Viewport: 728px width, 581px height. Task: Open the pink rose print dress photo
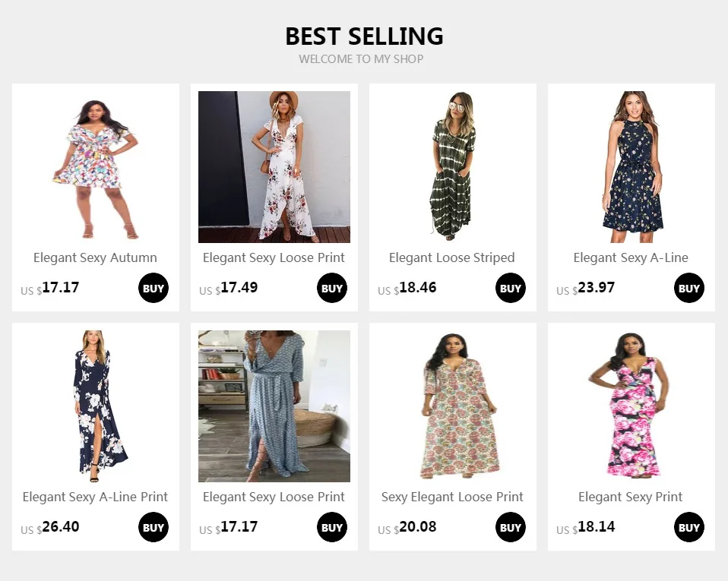pyautogui.click(x=631, y=406)
